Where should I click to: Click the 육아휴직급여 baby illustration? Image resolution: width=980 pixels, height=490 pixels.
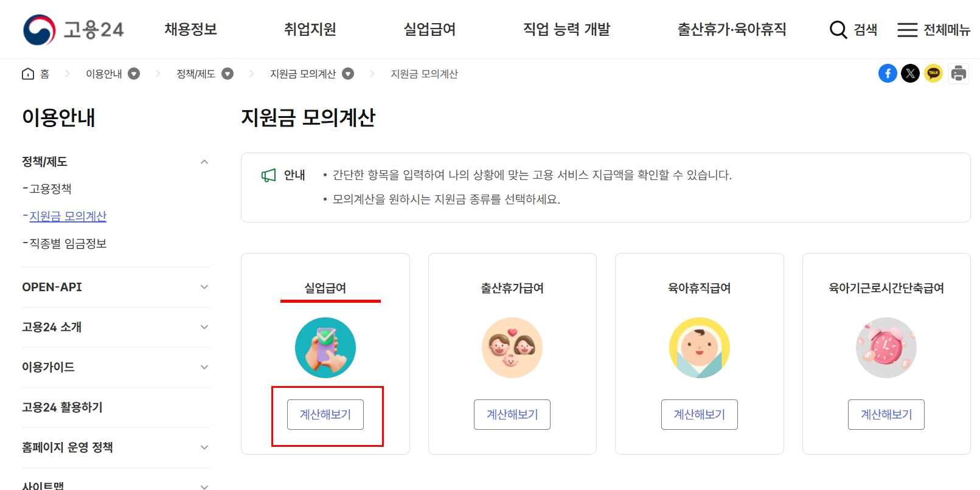point(699,347)
